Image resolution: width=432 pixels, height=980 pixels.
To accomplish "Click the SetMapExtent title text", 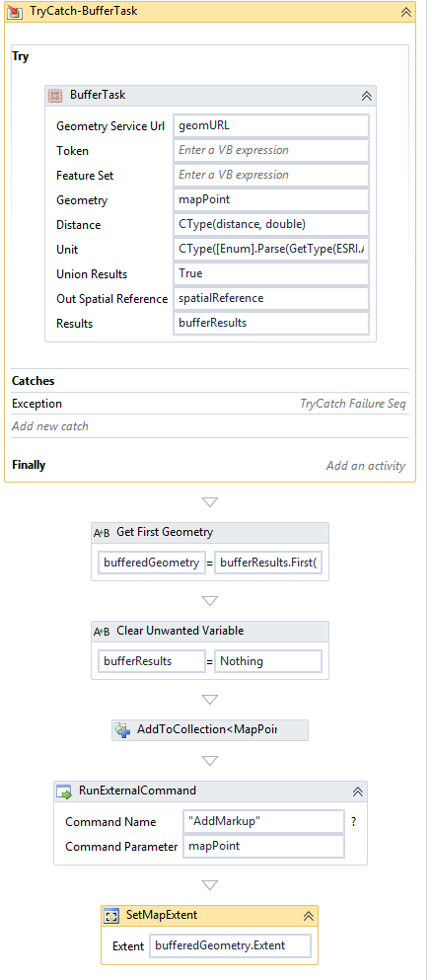I will pos(162,915).
